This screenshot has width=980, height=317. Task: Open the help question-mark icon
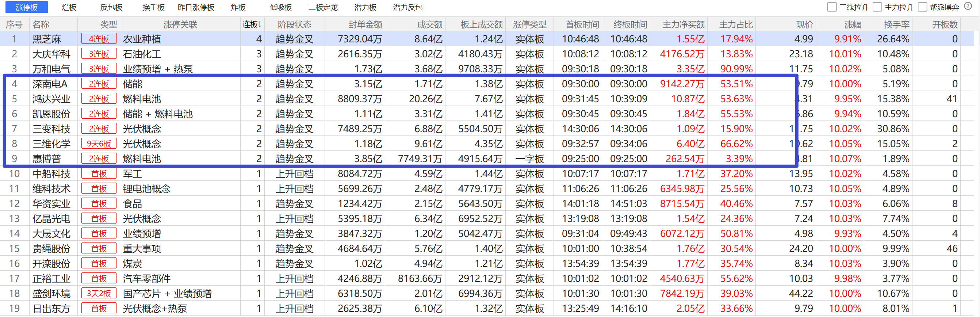pyautogui.click(x=968, y=7)
